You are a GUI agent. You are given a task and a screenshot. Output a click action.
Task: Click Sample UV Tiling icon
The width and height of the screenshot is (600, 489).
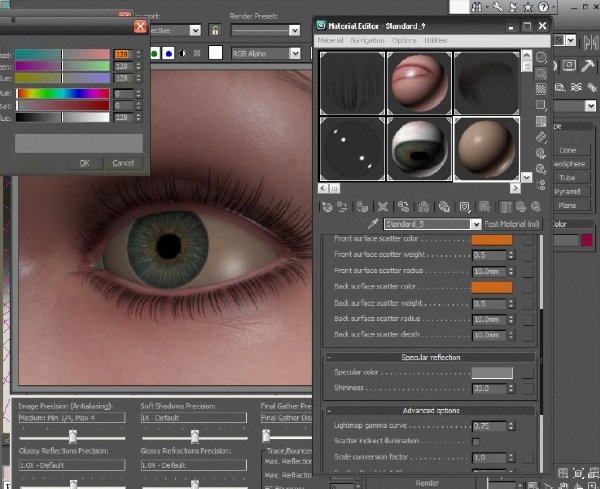point(541,105)
